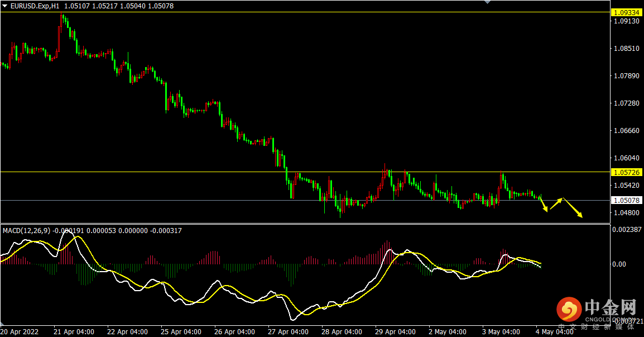644x337 pixels.
Task: Click the 1.05420 price scale value
Action: click(x=626, y=186)
